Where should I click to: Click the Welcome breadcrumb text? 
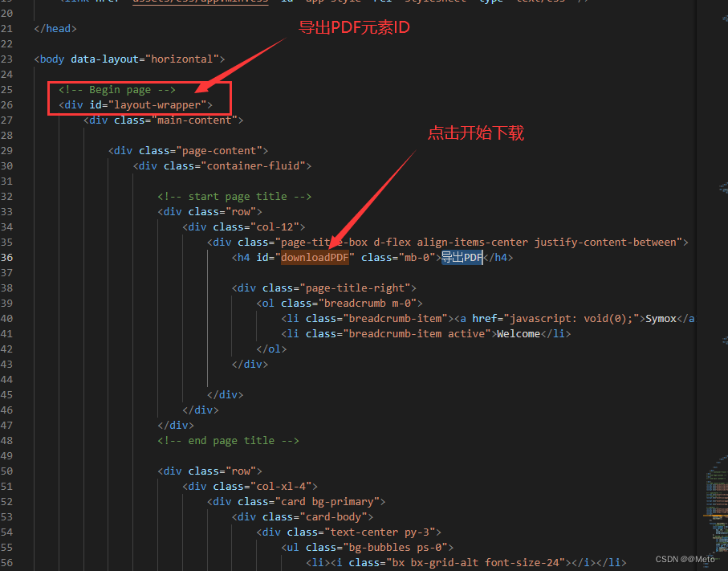tap(519, 334)
